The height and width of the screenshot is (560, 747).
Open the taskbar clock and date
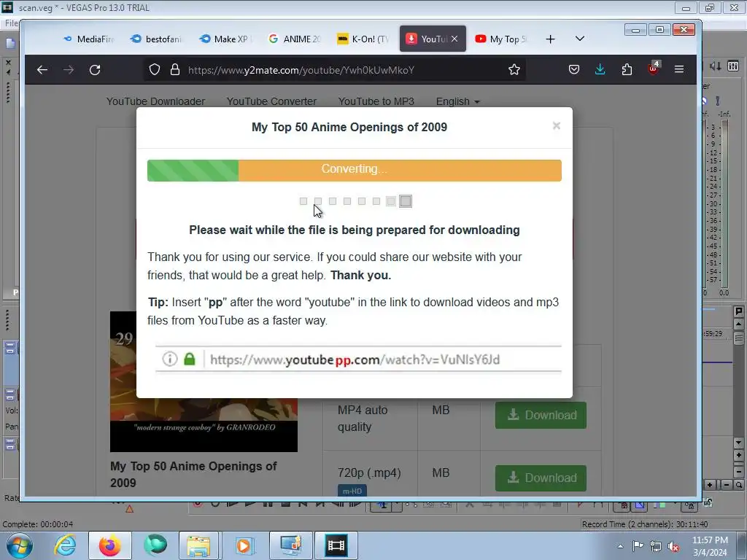[710, 546]
